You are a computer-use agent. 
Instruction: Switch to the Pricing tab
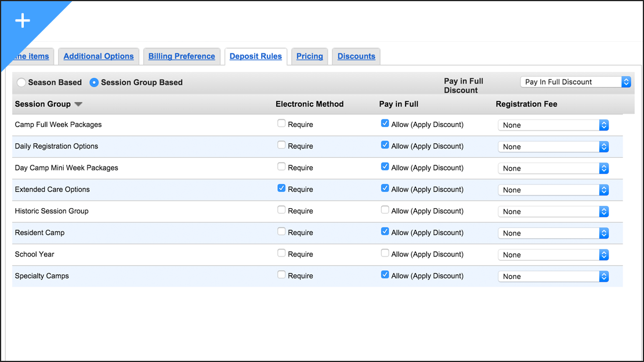(x=310, y=56)
